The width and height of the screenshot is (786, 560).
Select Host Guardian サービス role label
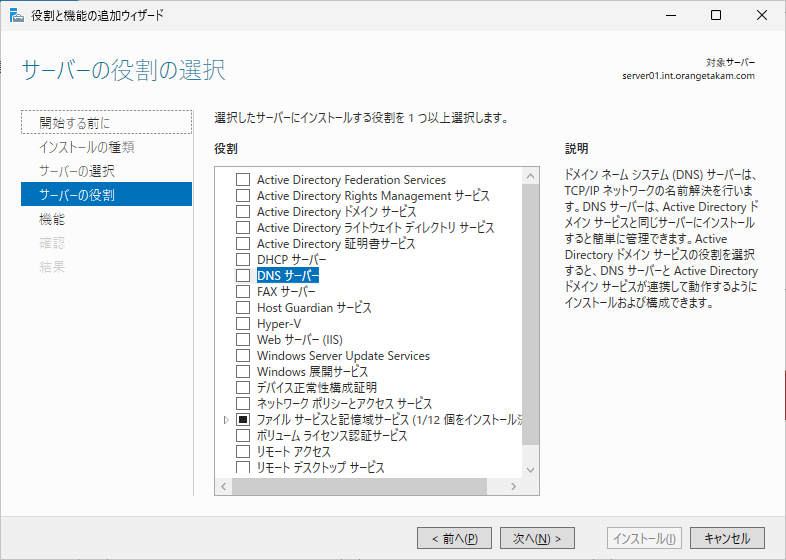pos(314,308)
